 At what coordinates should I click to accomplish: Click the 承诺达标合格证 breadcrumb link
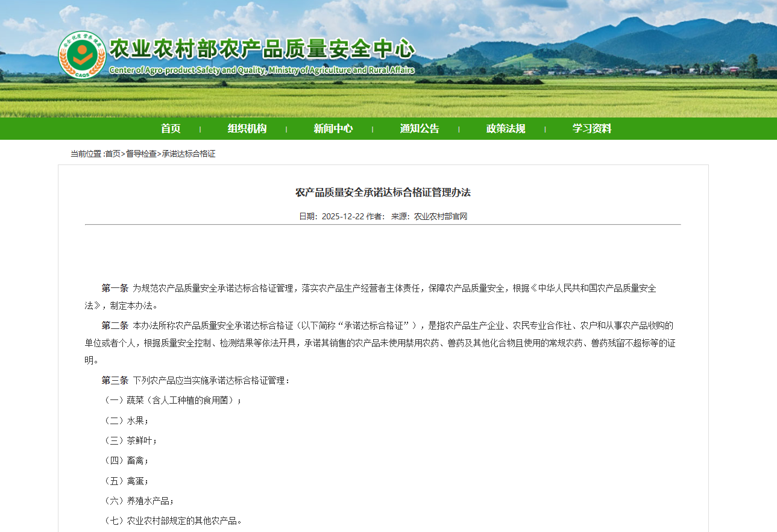point(189,154)
